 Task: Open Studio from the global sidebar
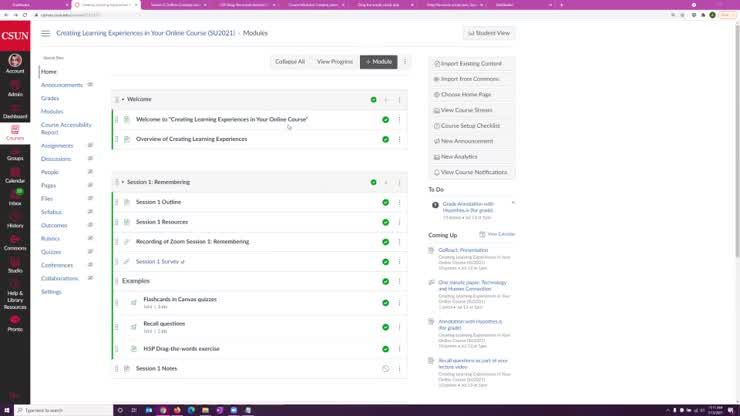[15, 265]
